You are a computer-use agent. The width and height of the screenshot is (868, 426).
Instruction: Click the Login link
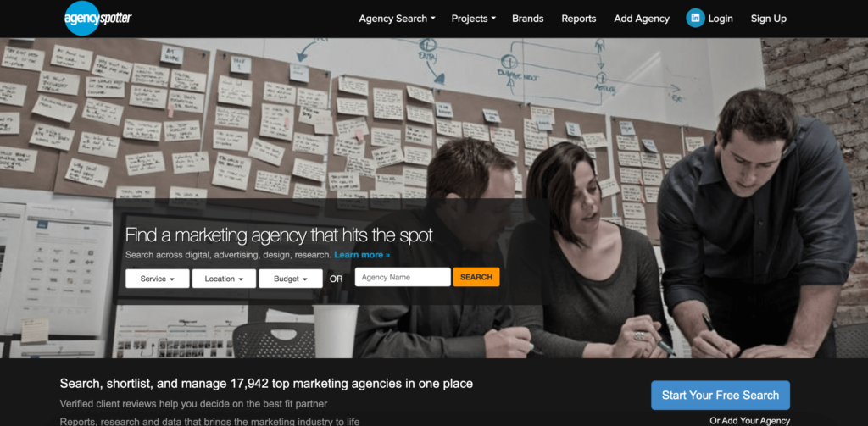[x=721, y=19]
